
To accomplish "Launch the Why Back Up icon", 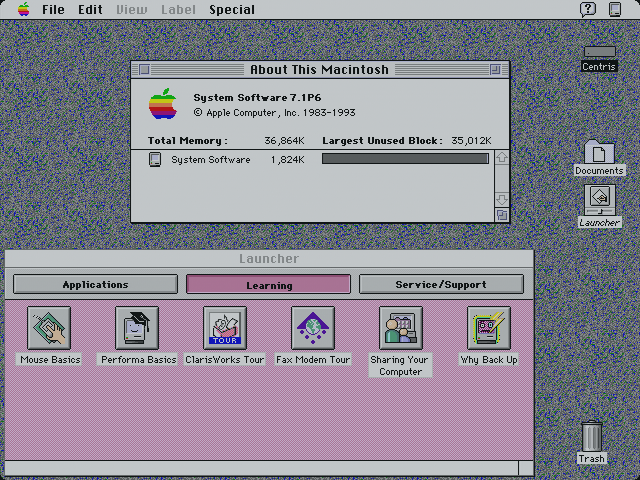I will (489, 328).
